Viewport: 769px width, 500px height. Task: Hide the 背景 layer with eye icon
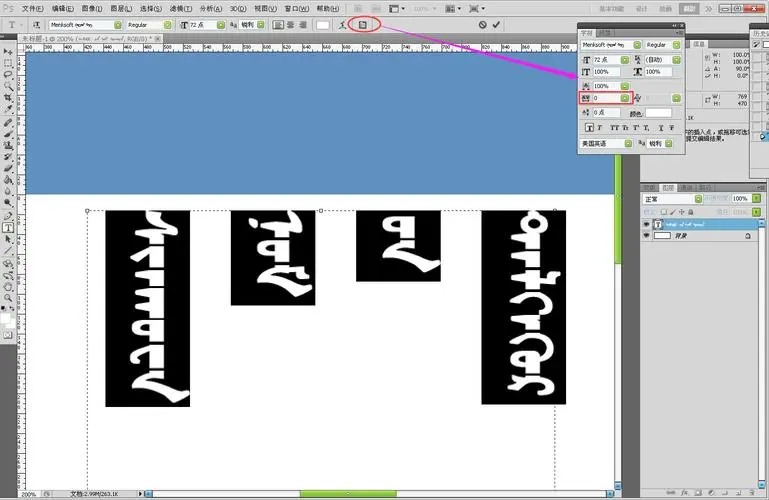click(x=646, y=236)
